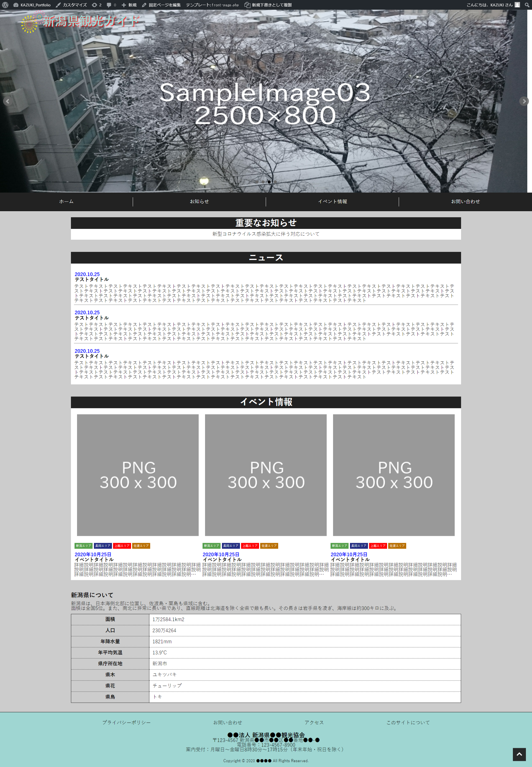Screen dimensions: 532x767
Task: Open the first event's イベントタイトル link
Action: click(94, 560)
